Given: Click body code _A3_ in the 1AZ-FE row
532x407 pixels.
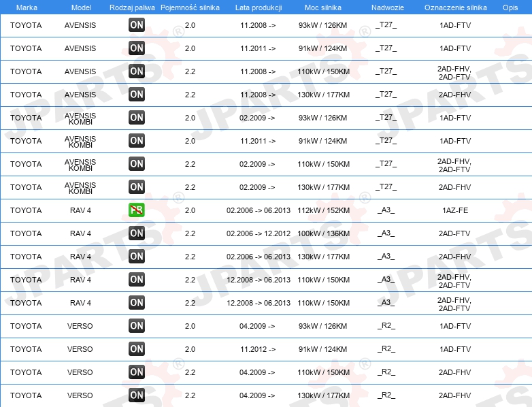Looking at the screenshot, I should (386, 210).
